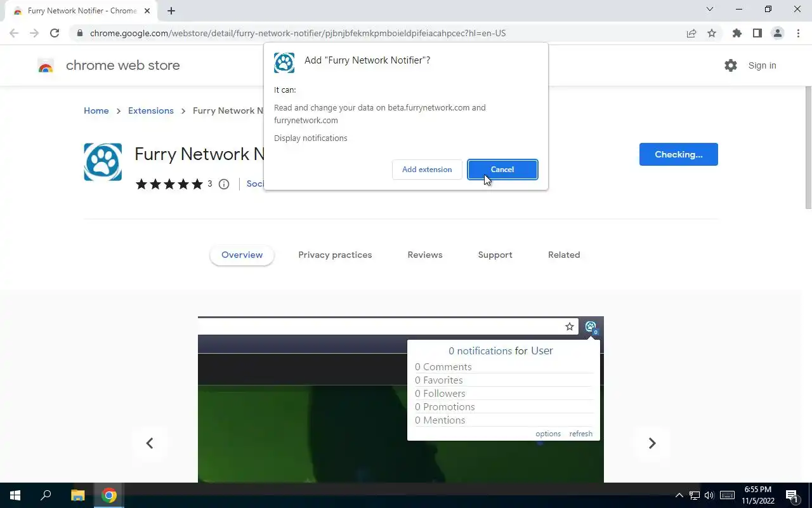Show hidden tray icons chevron
812x508 pixels.
tap(679, 495)
